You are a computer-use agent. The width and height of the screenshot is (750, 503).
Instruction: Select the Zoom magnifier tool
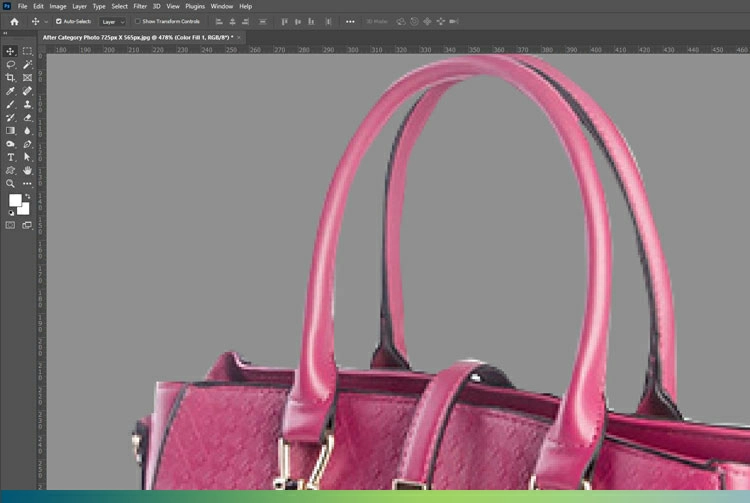pyautogui.click(x=11, y=184)
